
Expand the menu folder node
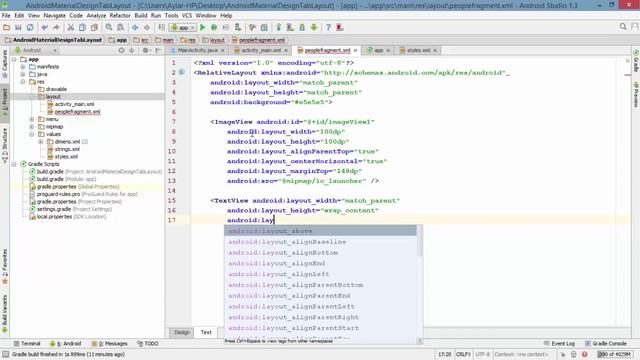32,119
